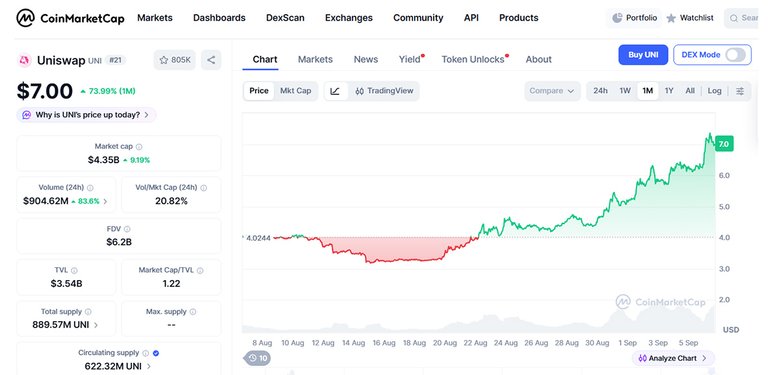The height and width of the screenshot is (375, 768).
Task: Click the $3.54B TVL value
Action: [x=66, y=283]
